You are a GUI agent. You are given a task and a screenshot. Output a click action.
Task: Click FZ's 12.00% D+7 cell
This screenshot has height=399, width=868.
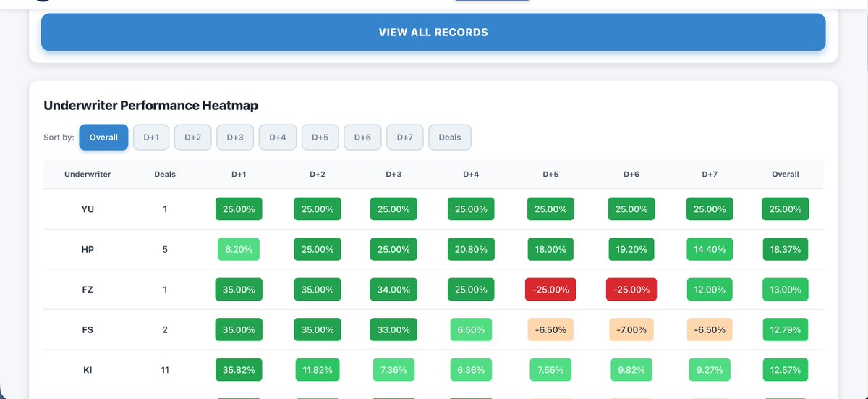tap(710, 290)
